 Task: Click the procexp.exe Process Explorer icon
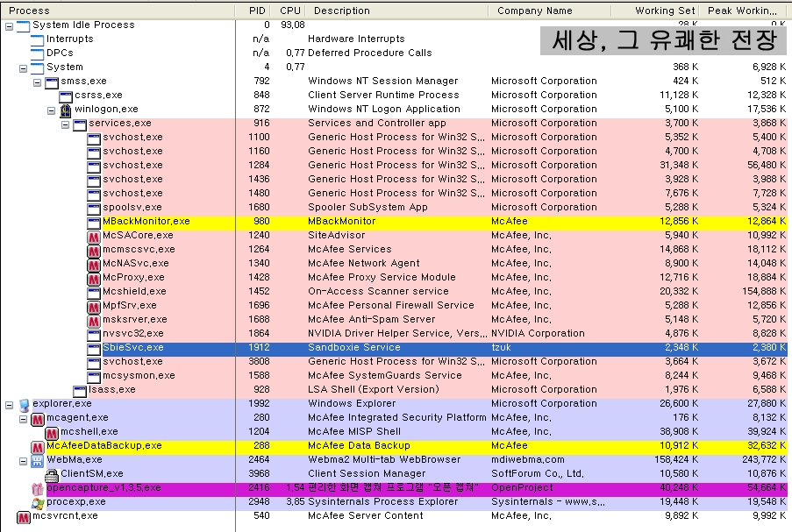(38, 503)
